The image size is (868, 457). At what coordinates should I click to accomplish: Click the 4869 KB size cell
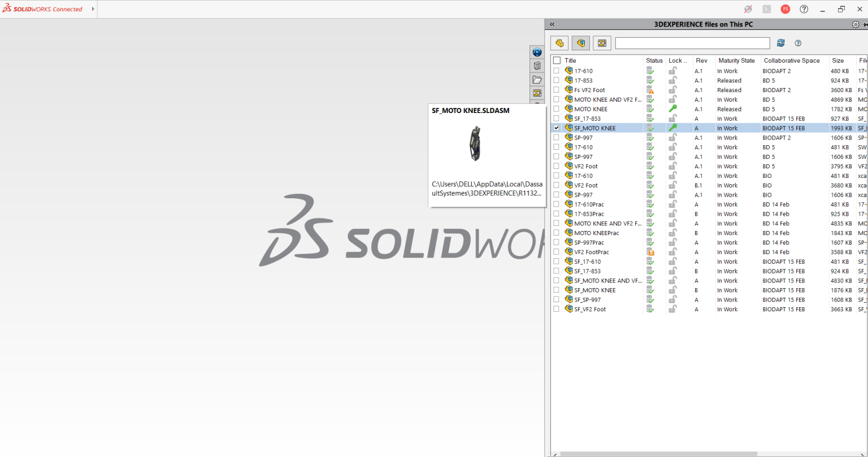841,99
